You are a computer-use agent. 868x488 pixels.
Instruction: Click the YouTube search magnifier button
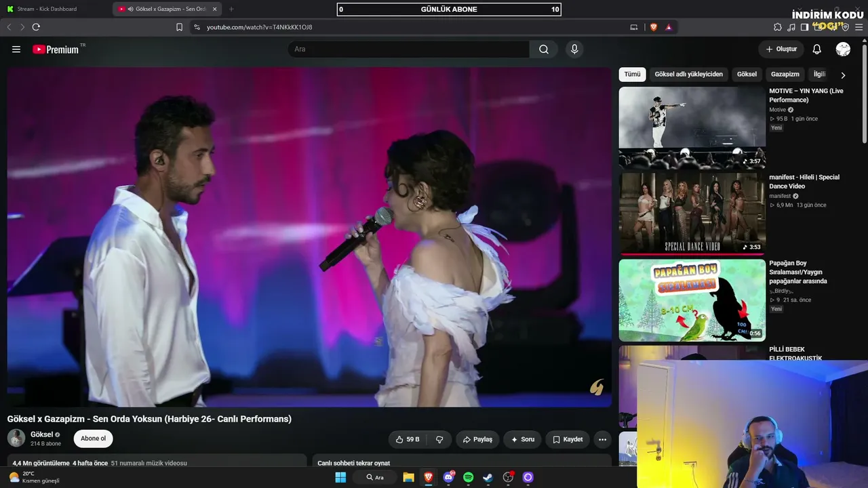point(544,49)
